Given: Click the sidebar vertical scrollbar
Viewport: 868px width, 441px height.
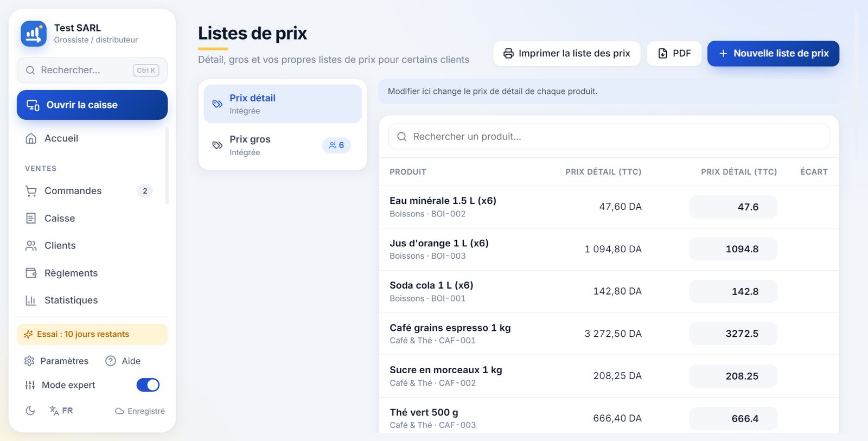Looking at the screenshot, I should pos(167,165).
